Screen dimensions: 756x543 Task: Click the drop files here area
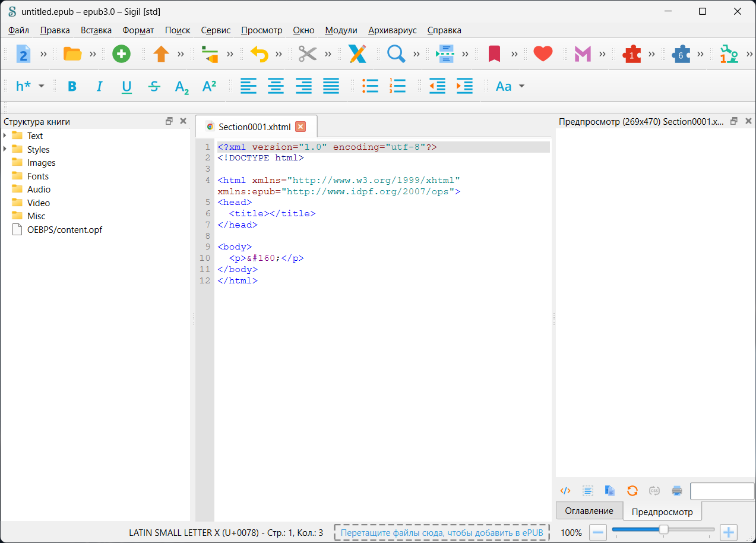(x=442, y=532)
